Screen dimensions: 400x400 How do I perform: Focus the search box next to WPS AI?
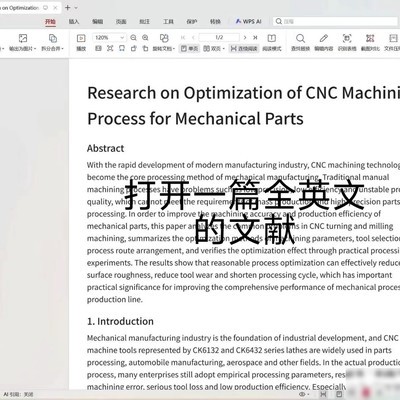[336, 22]
